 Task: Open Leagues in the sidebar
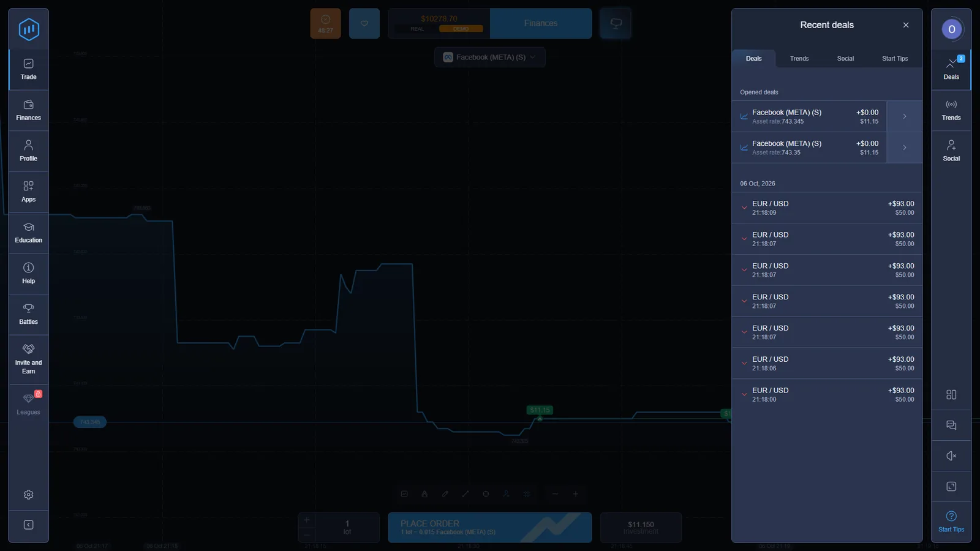pos(28,404)
